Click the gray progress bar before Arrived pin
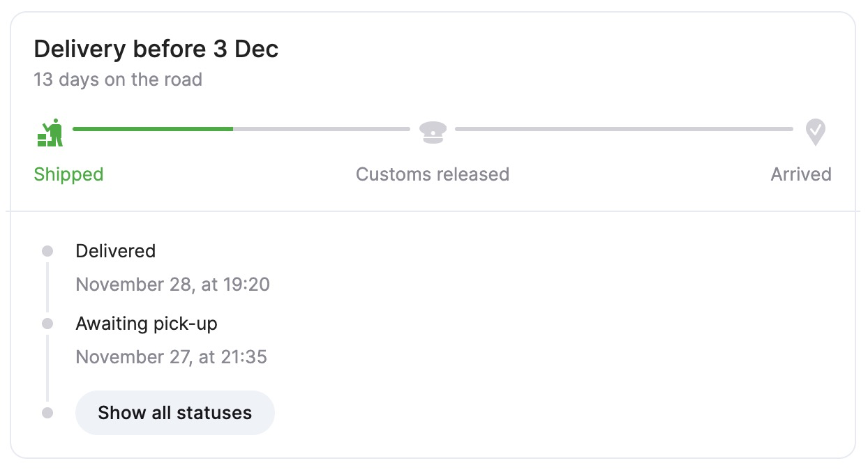This screenshot has width=868, height=470. [624, 129]
